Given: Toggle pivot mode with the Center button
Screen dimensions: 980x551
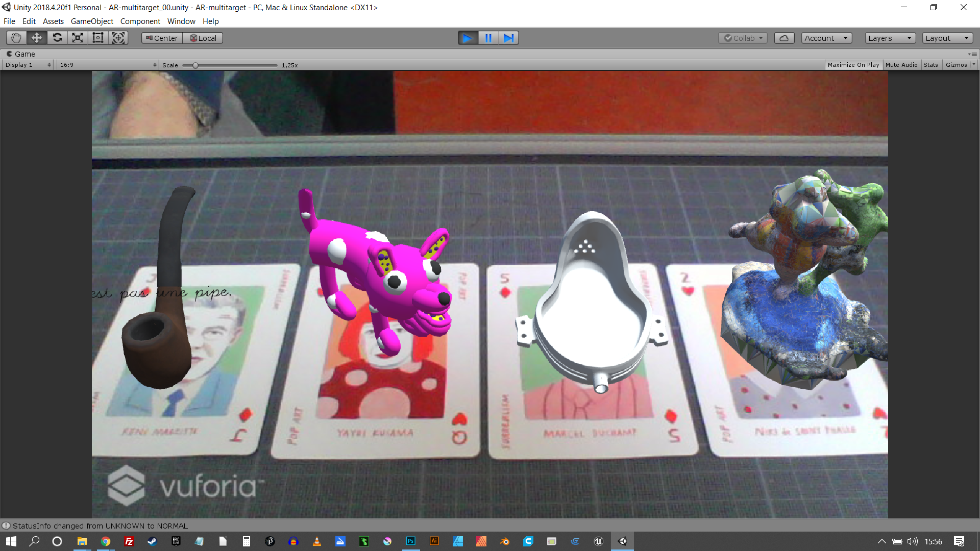Looking at the screenshot, I should coord(162,38).
